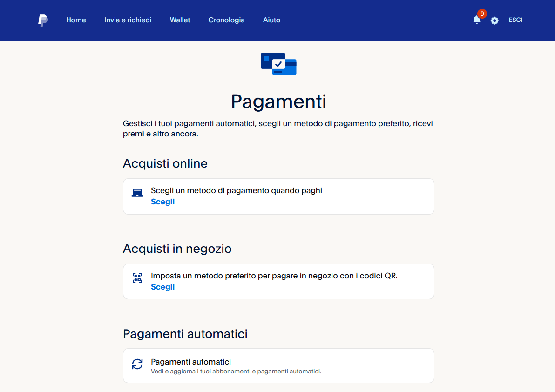Log out using the ESCI button

[x=515, y=20]
